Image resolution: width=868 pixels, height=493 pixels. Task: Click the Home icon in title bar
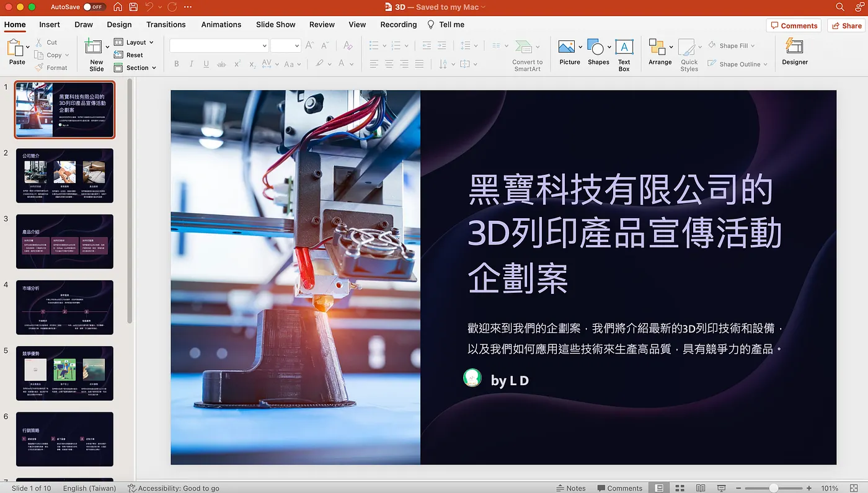(118, 7)
